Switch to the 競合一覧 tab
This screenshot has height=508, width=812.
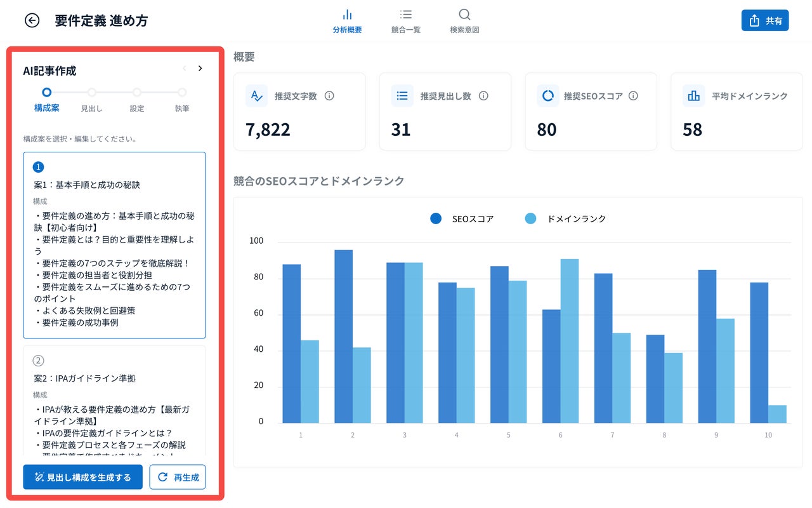pyautogui.click(x=406, y=21)
